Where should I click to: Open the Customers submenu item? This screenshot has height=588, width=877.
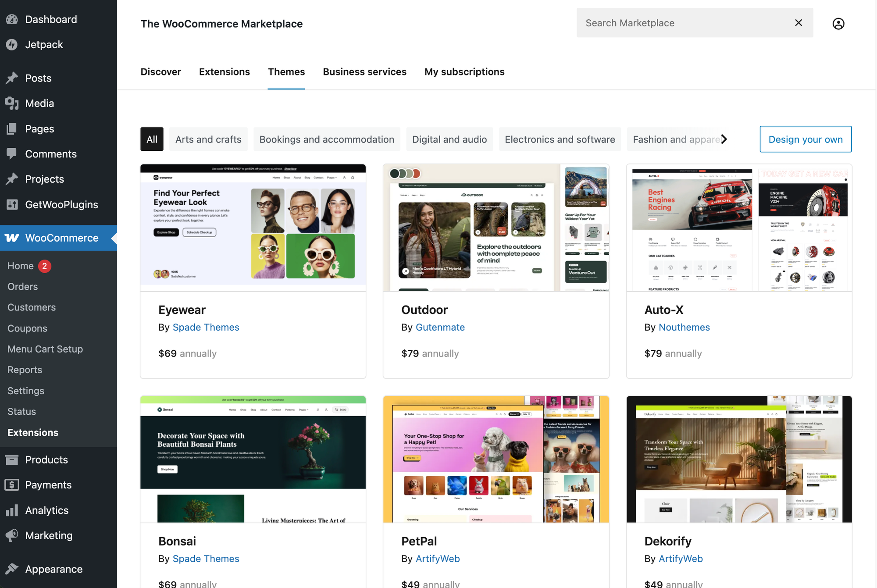coord(32,307)
